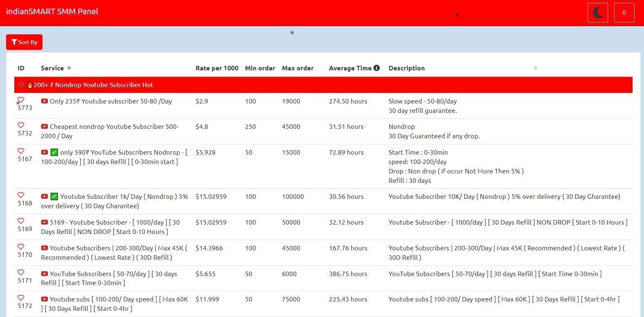Click the info icon beside Average Time

point(376,68)
